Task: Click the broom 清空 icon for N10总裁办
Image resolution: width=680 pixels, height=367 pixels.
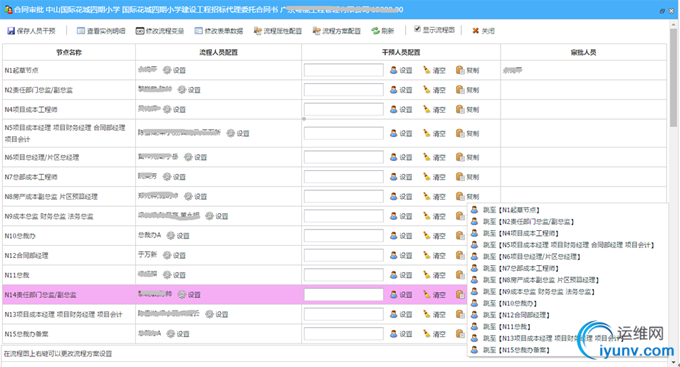Action: click(x=427, y=236)
